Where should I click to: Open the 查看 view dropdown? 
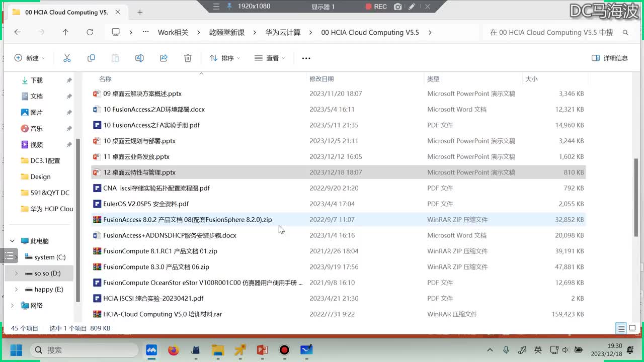coord(270,58)
